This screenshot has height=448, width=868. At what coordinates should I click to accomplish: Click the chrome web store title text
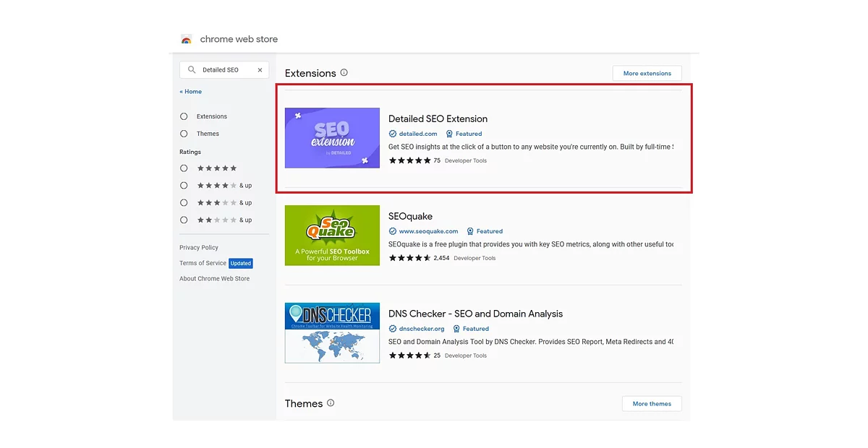point(239,40)
